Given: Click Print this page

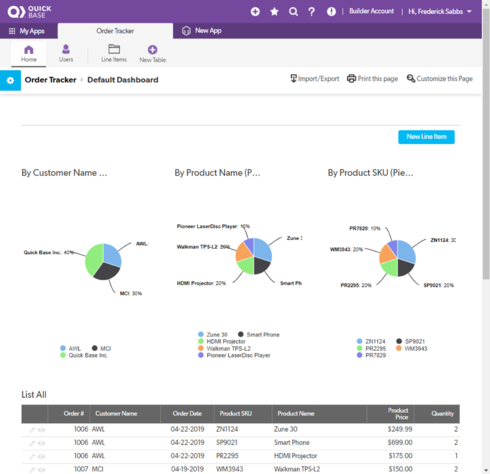Looking at the screenshot, I should point(372,79).
